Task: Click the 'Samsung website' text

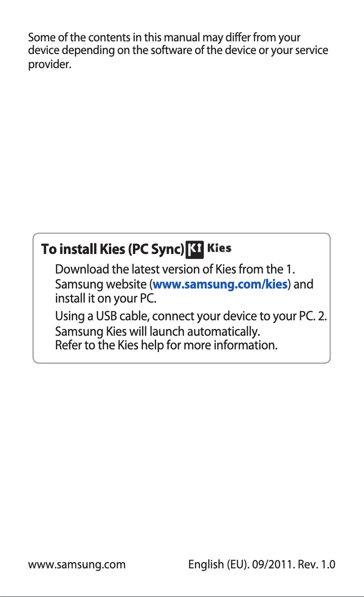Action: 102,285
